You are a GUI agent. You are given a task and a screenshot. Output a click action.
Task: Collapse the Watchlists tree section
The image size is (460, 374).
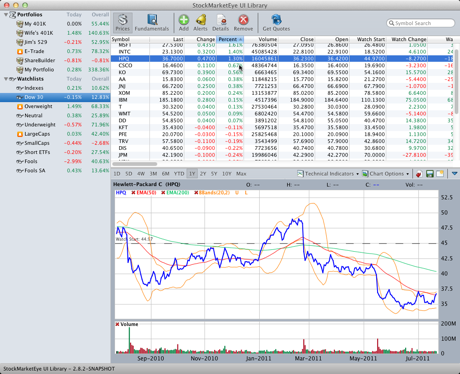(x=6, y=79)
